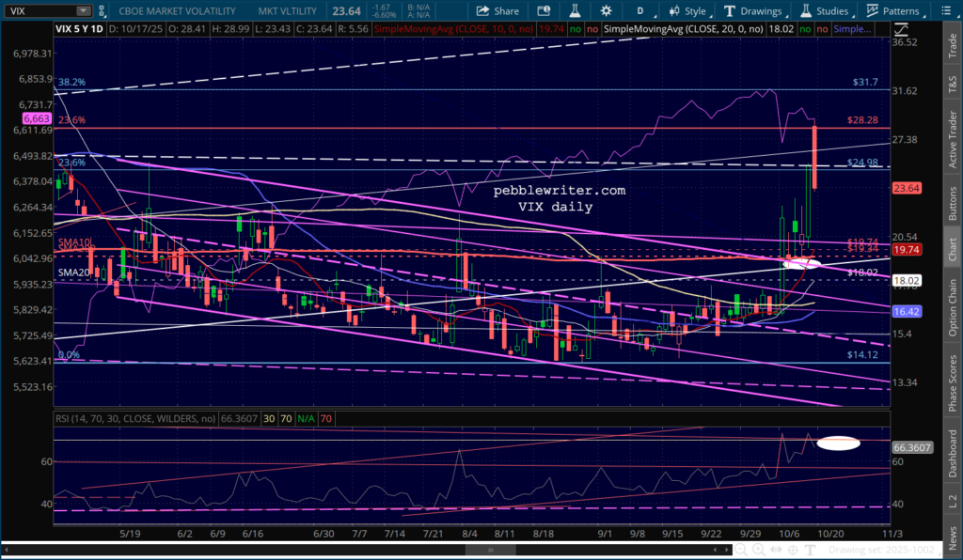Click the white 18.02 SMA20 price bubble
Image resolution: width=963 pixels, height=560 pixels.
pyautogui.click(x=907, y=280)
